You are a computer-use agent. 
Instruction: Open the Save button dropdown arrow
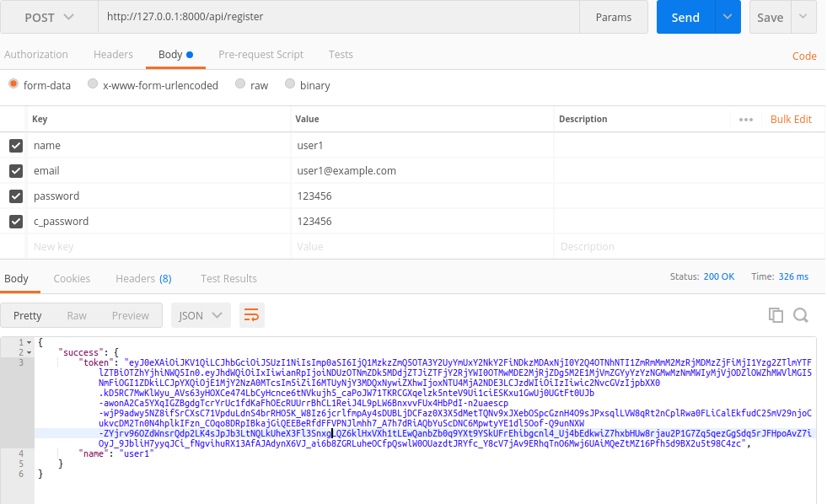coord(803,18)
